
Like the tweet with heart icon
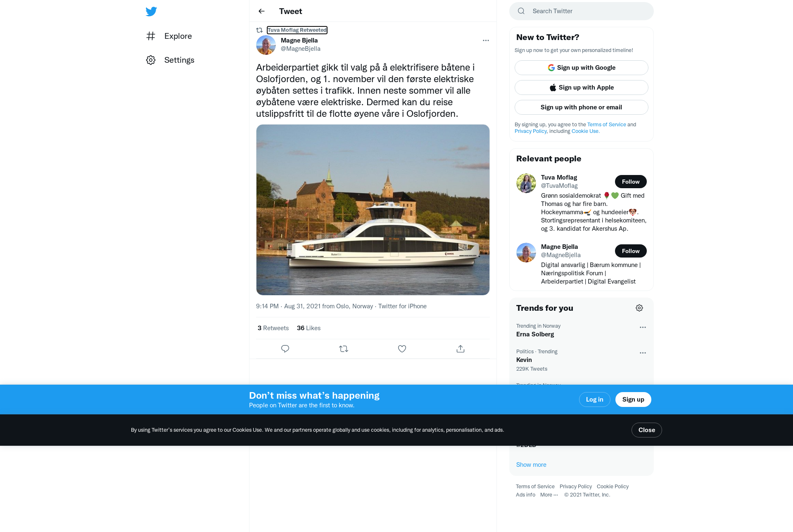pos(402,349)
